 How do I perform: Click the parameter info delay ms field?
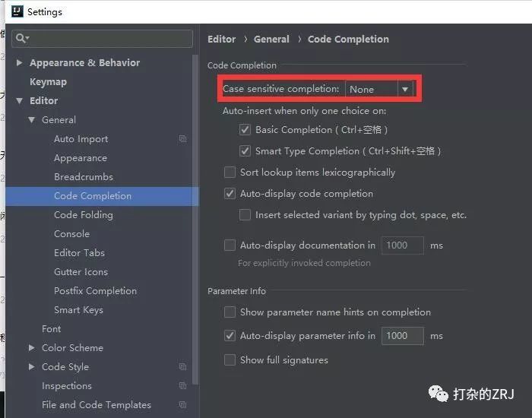(403, 336)
